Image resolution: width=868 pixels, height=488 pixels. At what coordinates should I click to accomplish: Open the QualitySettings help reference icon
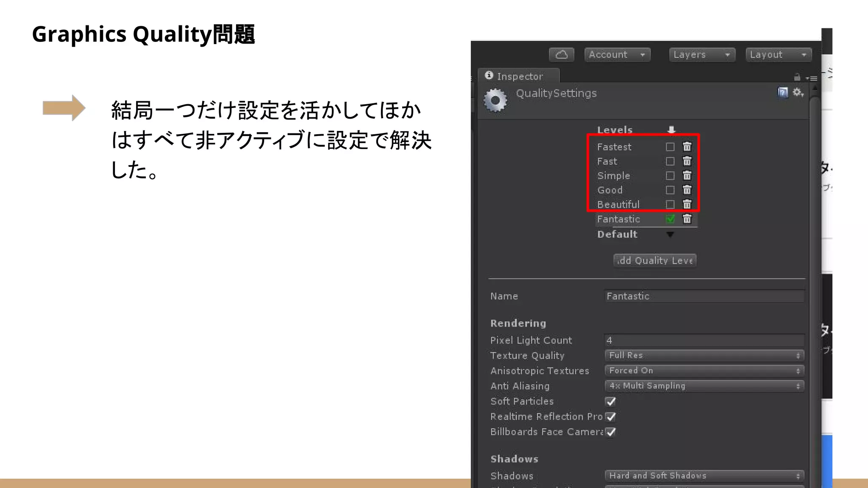click(x=782, y=92)
